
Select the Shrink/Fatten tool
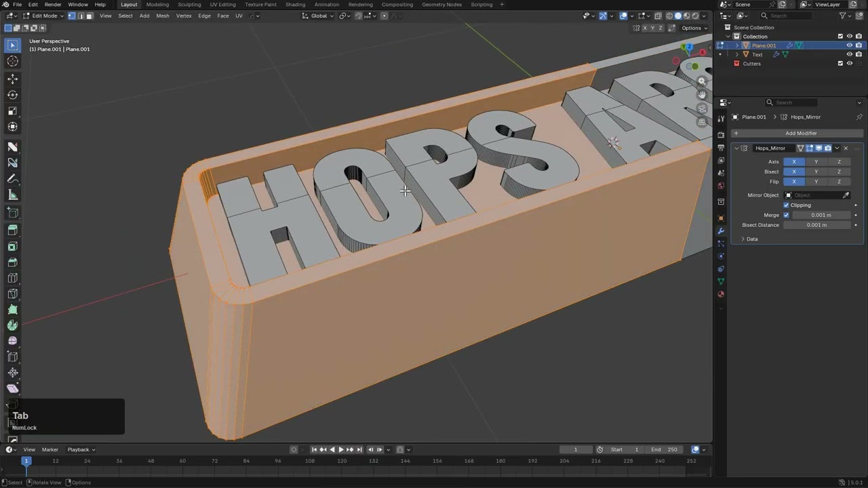click(12, 373)
